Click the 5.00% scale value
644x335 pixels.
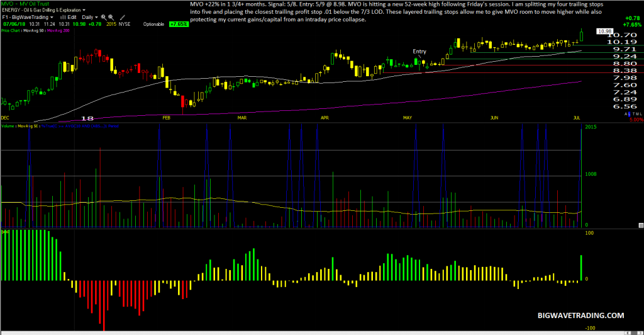click(x=636, y=120)
